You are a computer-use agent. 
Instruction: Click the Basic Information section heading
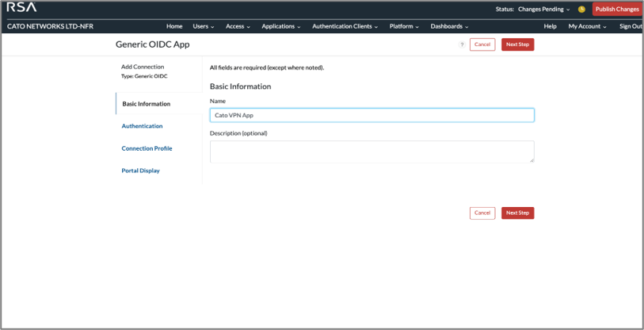pyautogui.click(x=240, y=86)
